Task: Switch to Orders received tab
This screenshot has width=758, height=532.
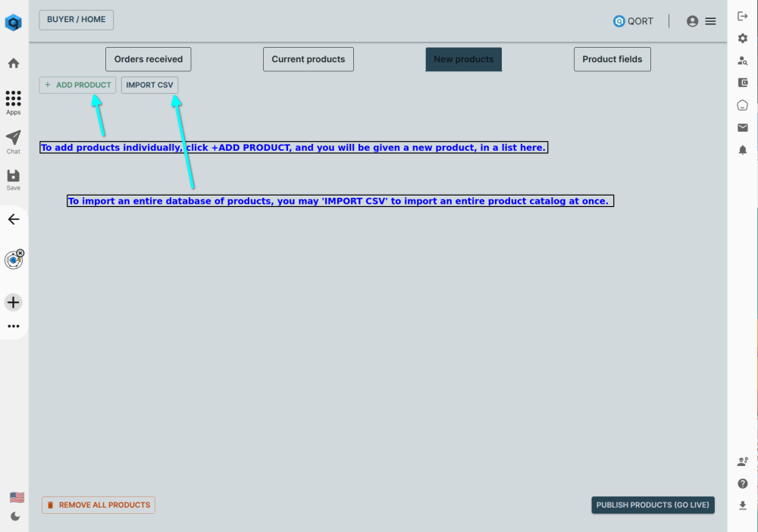Action: pyautogui.click(x=149, y=59)
